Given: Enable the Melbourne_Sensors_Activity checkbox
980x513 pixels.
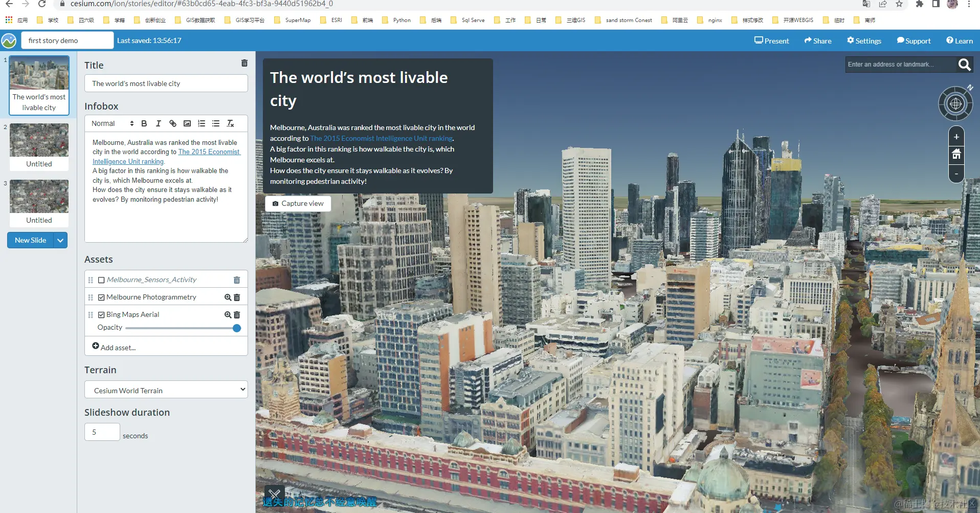Looking at the screenshot, I should point(101,280).
